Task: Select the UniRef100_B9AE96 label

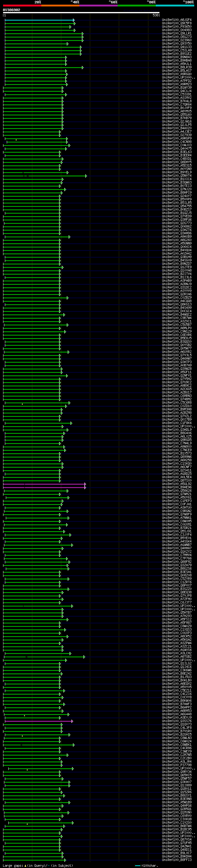Action: pyautogui.click(x=177, y=487)
